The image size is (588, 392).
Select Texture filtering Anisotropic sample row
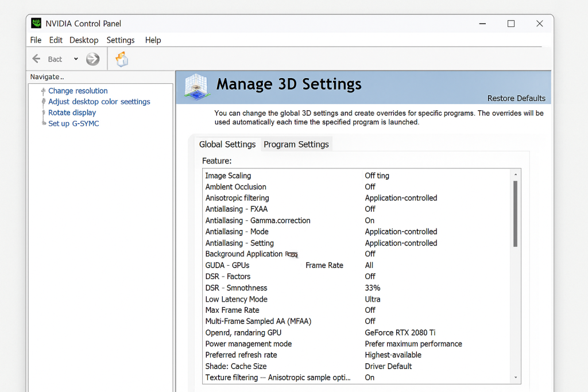356,378
